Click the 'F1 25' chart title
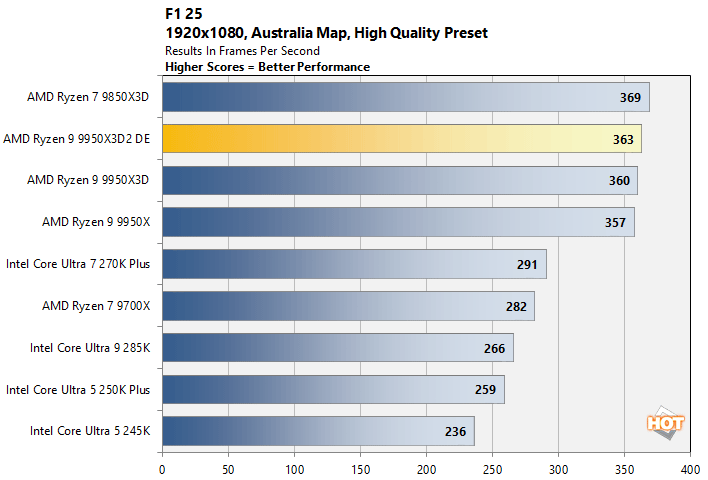708x480 pixels. coord(183,14)
